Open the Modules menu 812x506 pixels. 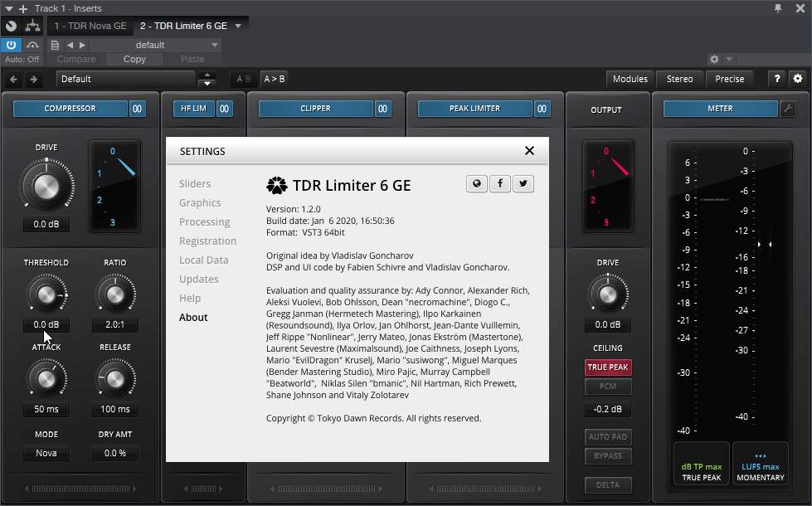pos(630,79)
